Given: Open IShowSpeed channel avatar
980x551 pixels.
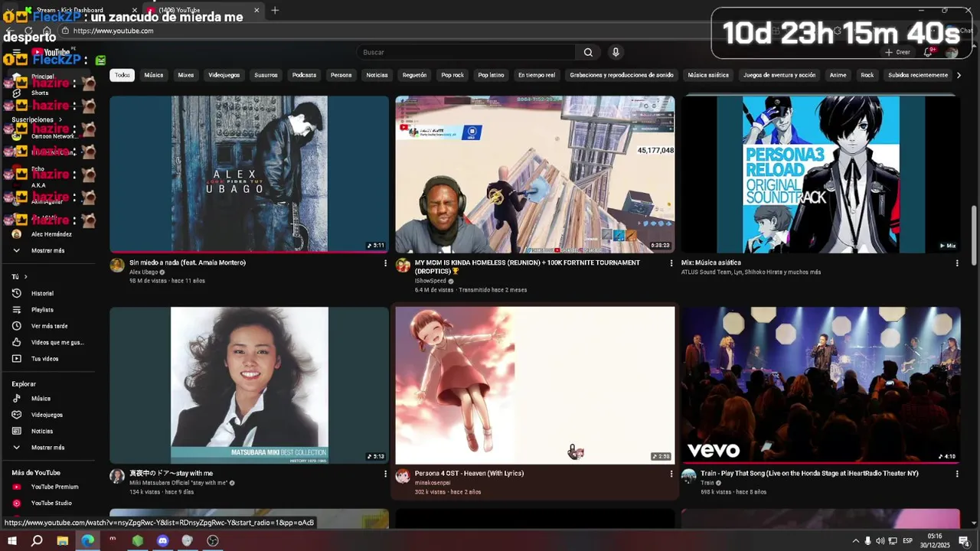Looking at the screenshot, I should 403,266.
